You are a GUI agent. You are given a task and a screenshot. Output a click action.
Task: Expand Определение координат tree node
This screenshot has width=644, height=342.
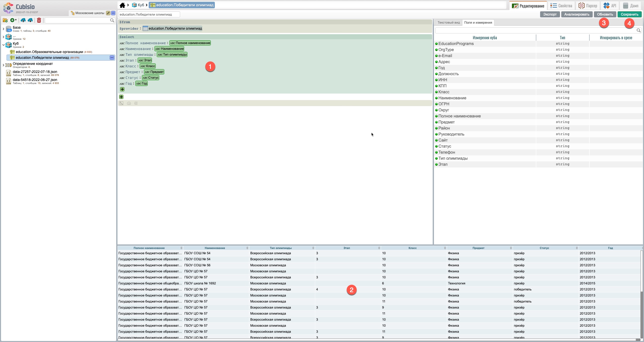coord(3,65)
